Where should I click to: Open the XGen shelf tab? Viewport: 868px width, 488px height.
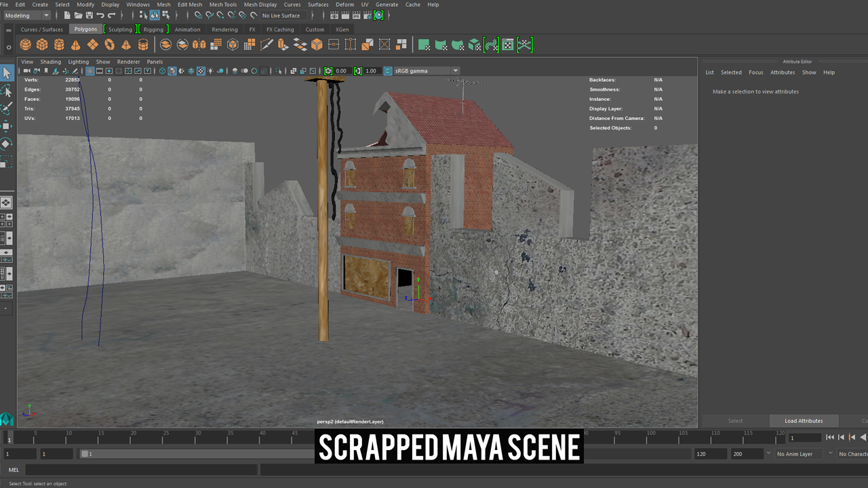(342, 29)
